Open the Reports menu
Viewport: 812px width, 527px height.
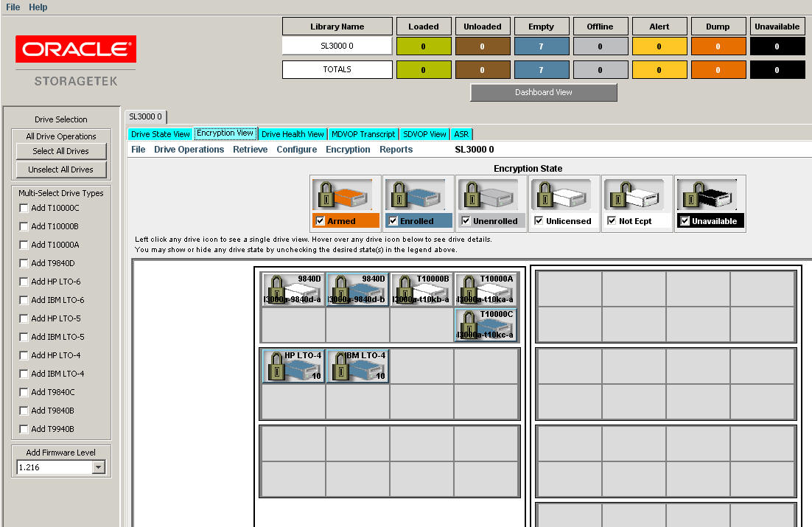click(396, 149)
